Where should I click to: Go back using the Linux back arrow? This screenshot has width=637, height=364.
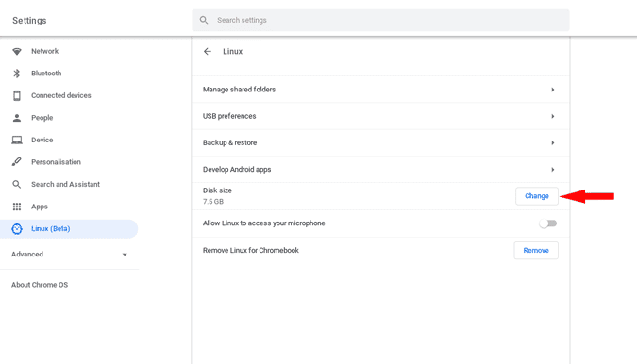point(208,52)
